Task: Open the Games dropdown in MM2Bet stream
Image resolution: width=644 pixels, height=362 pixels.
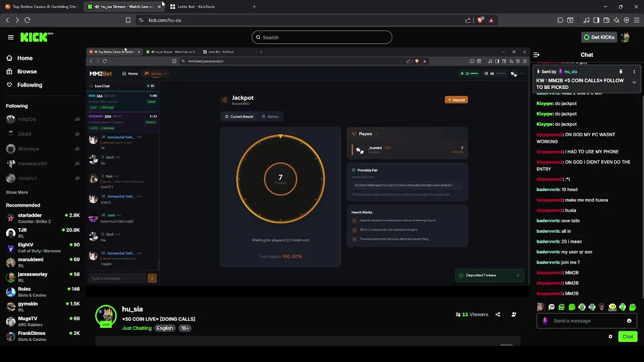Action: [155, 73]
